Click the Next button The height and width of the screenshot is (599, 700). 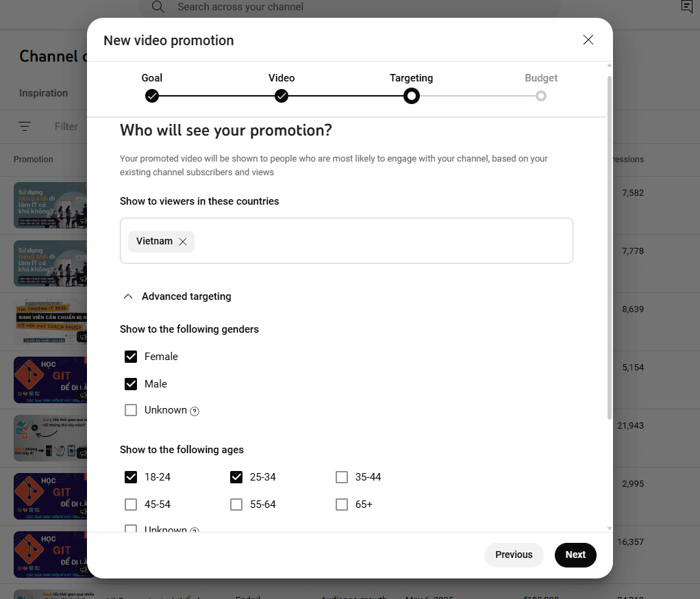(575, 555)
